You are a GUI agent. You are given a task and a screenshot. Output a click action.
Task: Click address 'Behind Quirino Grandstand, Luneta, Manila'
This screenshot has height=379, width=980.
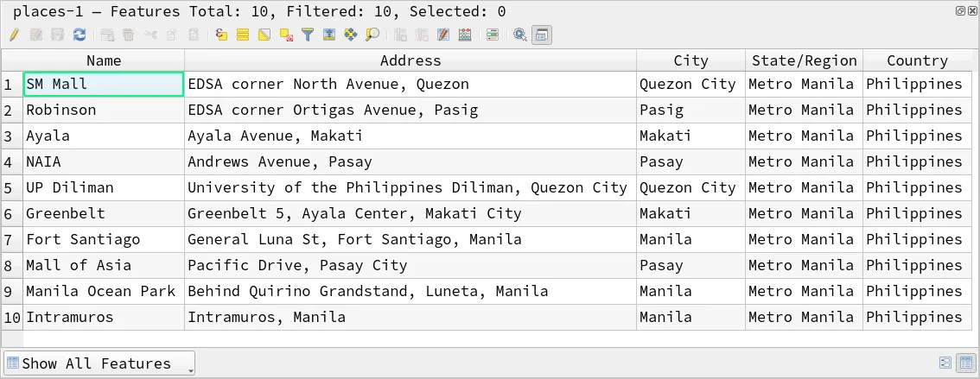(410, 292)
